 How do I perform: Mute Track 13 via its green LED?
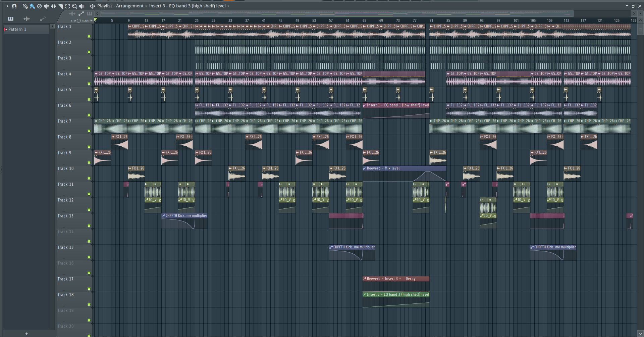point(89,226)
